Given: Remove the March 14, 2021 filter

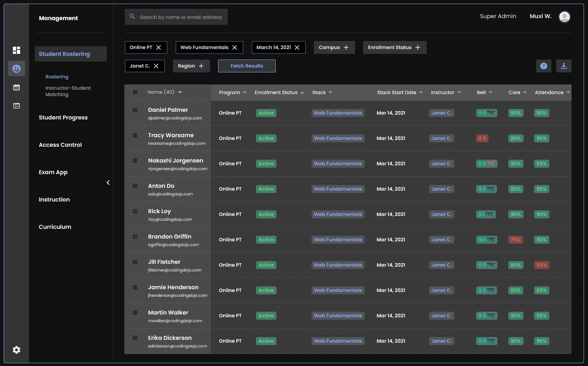Looking at the screenshot, I should (297, 47).
